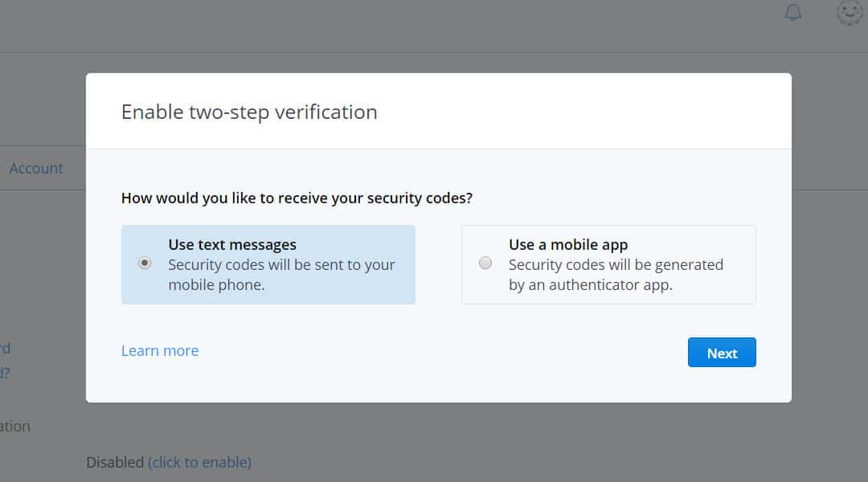Open the Learn more link
Image resolution: width=868 pixels, height=482 pixels.
[x=160, y=351]
